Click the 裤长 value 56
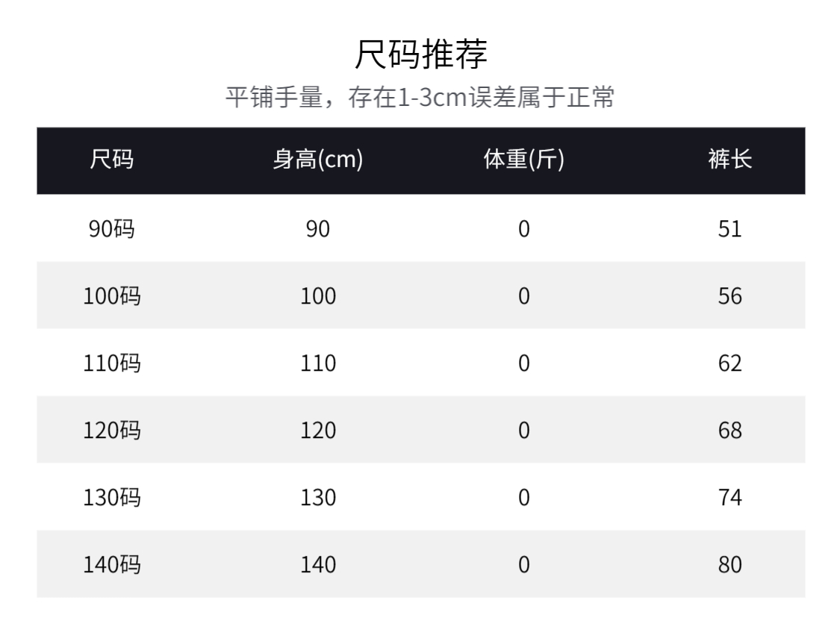840x632 pixels. 729,295
